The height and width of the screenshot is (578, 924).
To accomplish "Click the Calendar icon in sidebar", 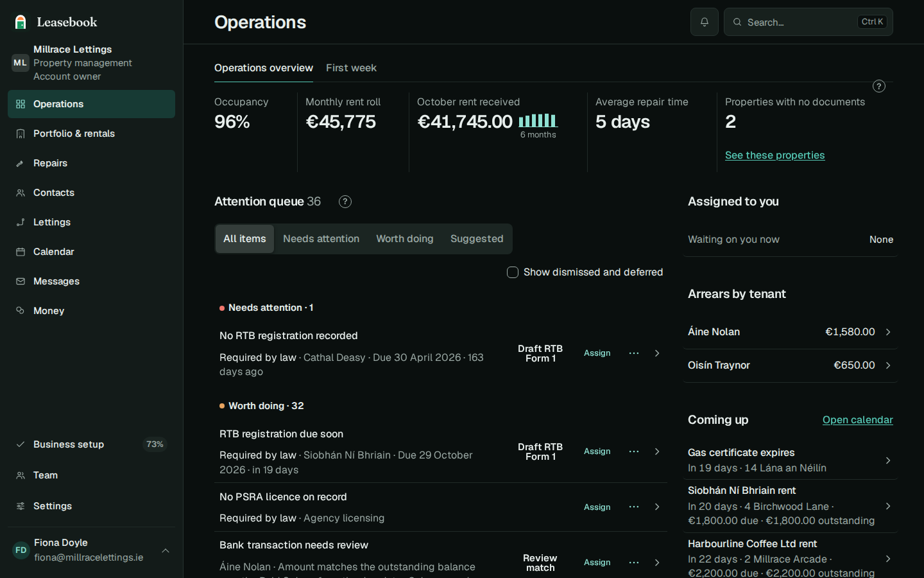I will 21,252.
